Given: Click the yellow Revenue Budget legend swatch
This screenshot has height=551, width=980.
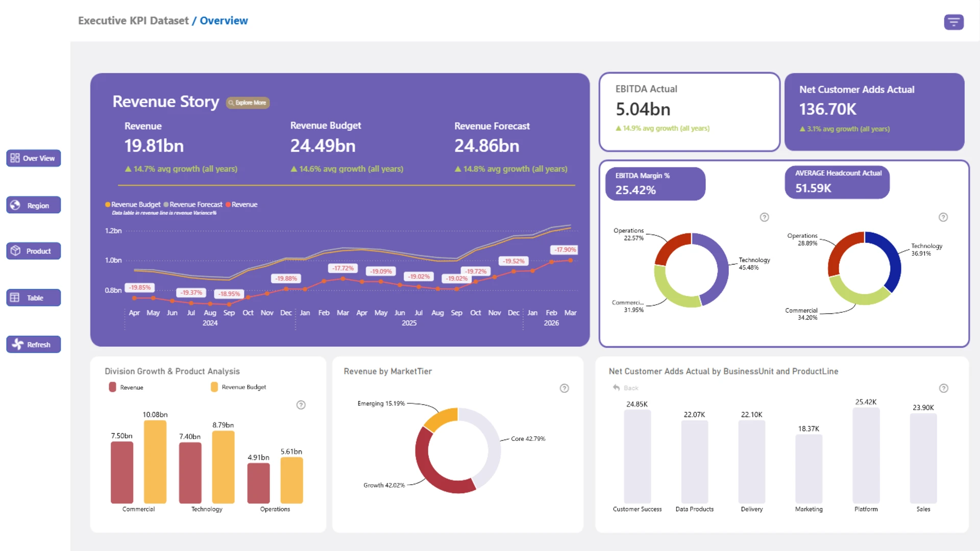Looking at the screenshot, I should coord(214,387).
